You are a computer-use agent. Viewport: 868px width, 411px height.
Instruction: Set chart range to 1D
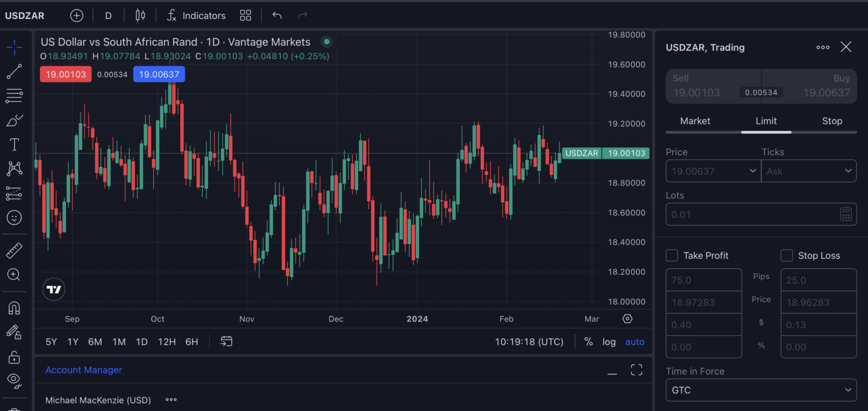click(x=141, y=342)
